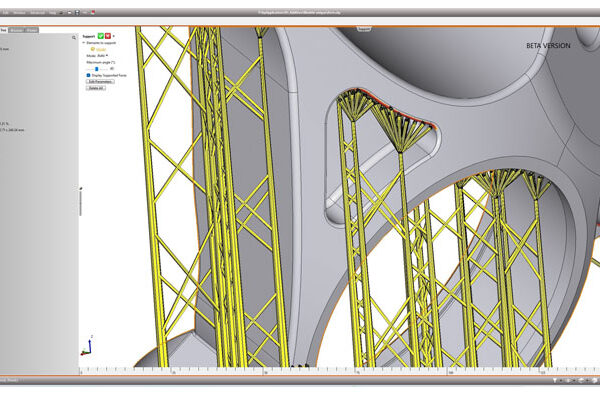The image size is (600, 395).
Task: Click the XYZ axis triad in the viewport
Action: tap(87, 346)
